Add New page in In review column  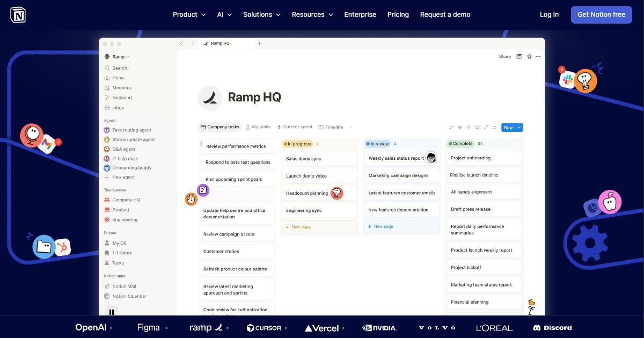tap(402, 226)
